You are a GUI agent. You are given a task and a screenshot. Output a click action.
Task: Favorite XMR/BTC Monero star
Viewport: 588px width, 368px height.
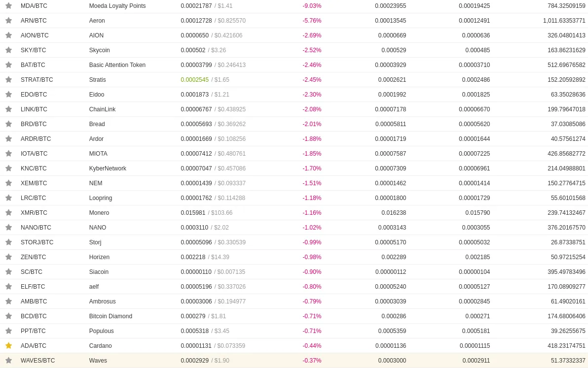(8, 213)
